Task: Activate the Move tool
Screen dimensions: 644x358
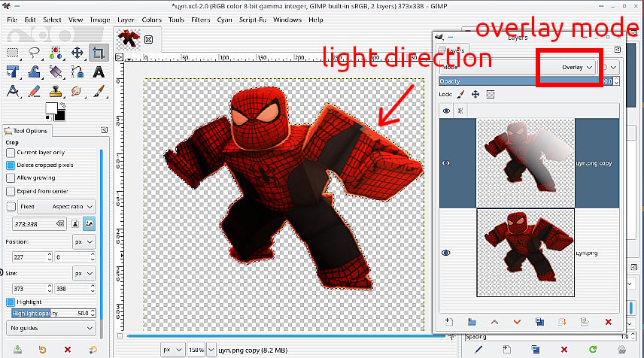Action: click(77, 53)
